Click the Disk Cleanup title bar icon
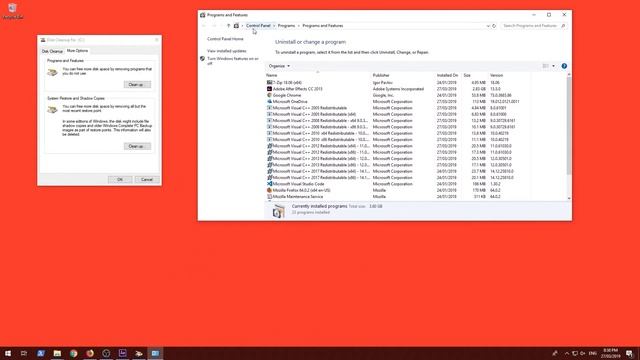The height and width of the screenshot is (360, 640). point(43,40)
